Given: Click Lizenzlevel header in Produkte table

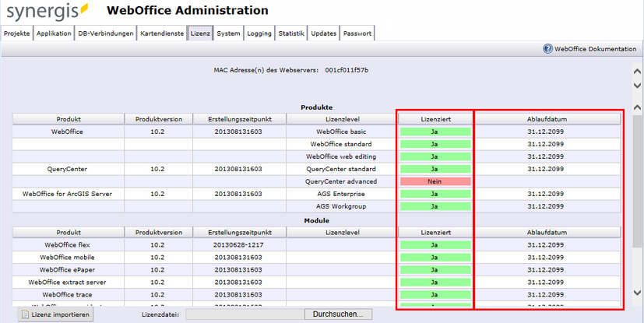Looking at the screenshot, I should coord(342,119).
